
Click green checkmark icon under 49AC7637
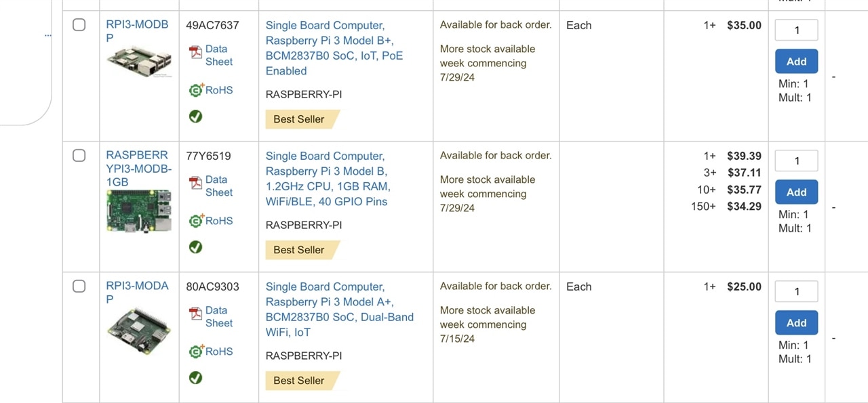click(196, 116)
